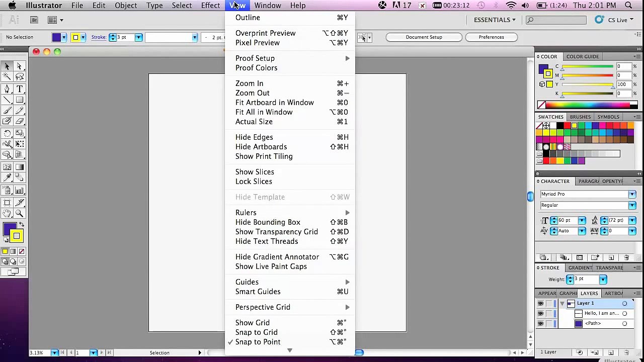This screenshot has height=362, width=644.
Task: Open stroke weight dropdown in Stroke panel
Action: (x=603, y=280)
